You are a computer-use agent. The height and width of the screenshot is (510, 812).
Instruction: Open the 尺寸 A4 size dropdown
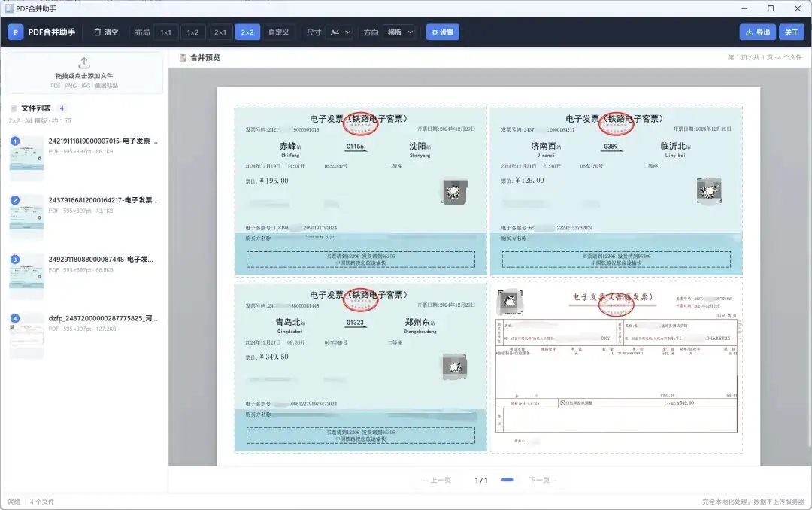(341, 32)
